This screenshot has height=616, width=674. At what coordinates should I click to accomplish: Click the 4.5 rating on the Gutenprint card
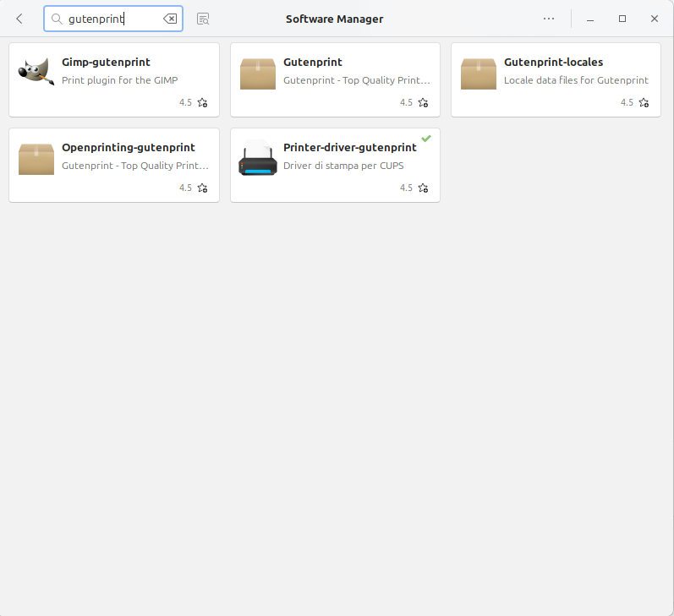406,103
